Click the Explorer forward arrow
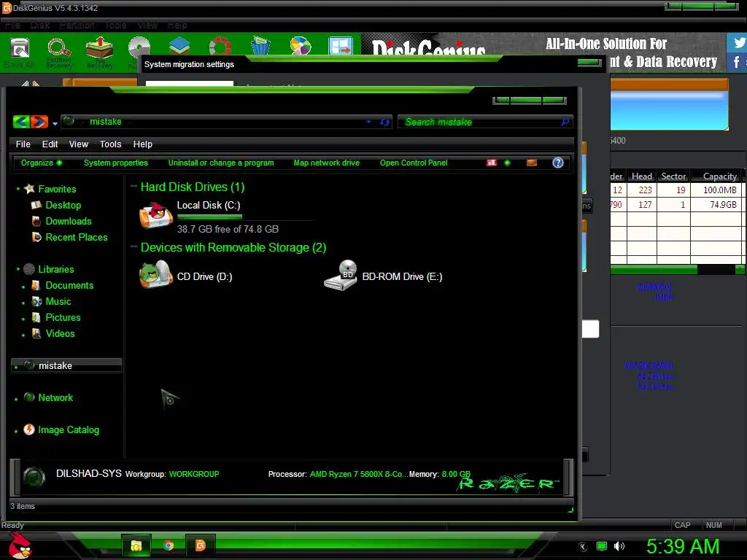747x560 pixels. [x=39, y=122]
